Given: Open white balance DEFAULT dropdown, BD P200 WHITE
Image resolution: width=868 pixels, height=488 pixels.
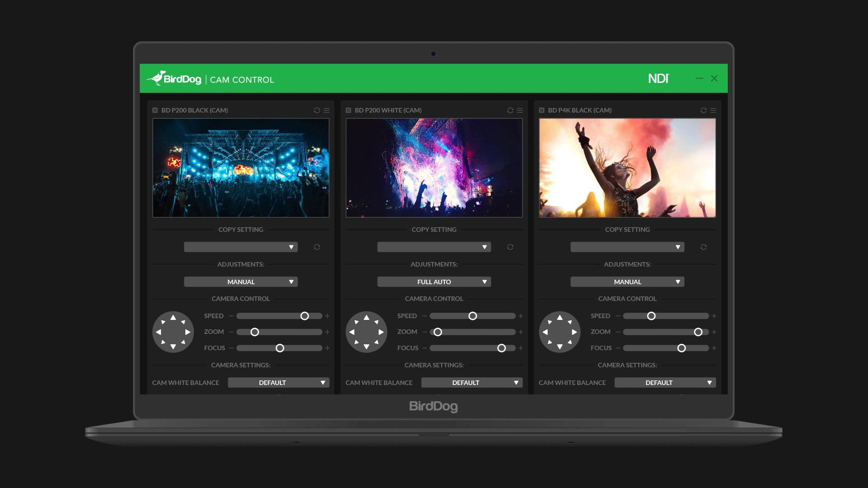Looking at the screenshot, I should point(472,383).
